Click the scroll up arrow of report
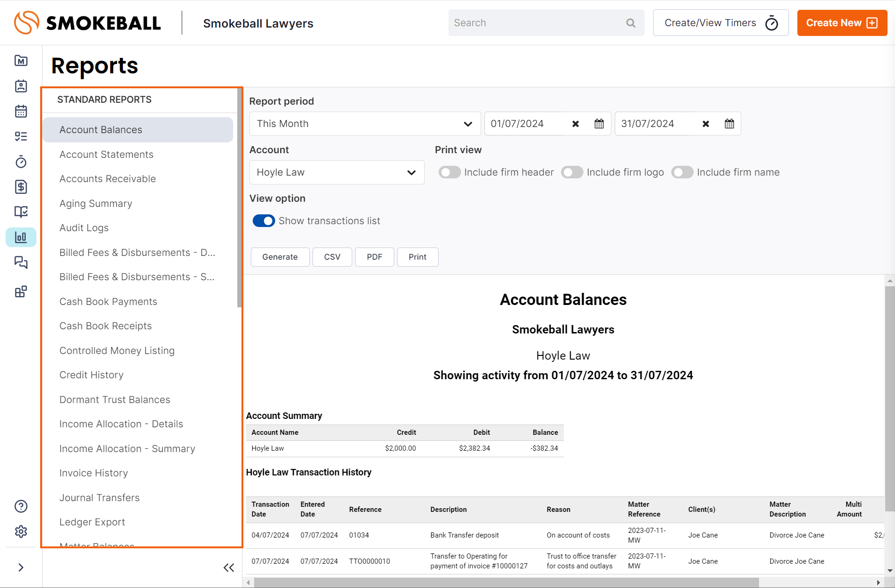 coord(890,281)
